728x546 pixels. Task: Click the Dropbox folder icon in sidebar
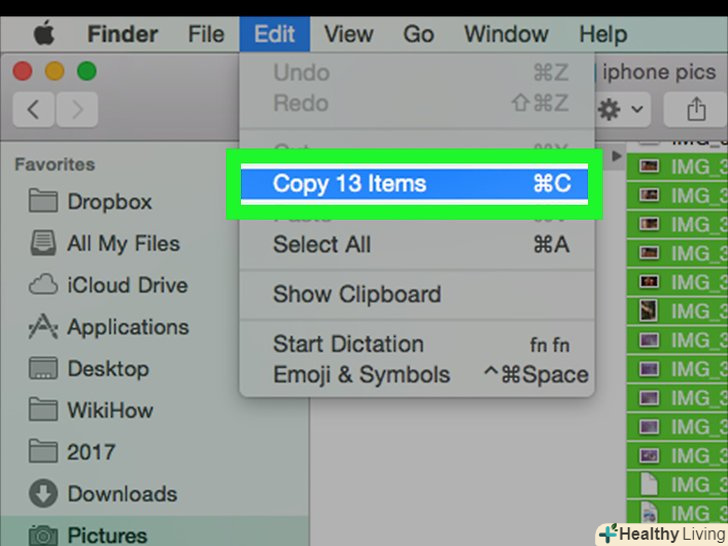[43, 202]
